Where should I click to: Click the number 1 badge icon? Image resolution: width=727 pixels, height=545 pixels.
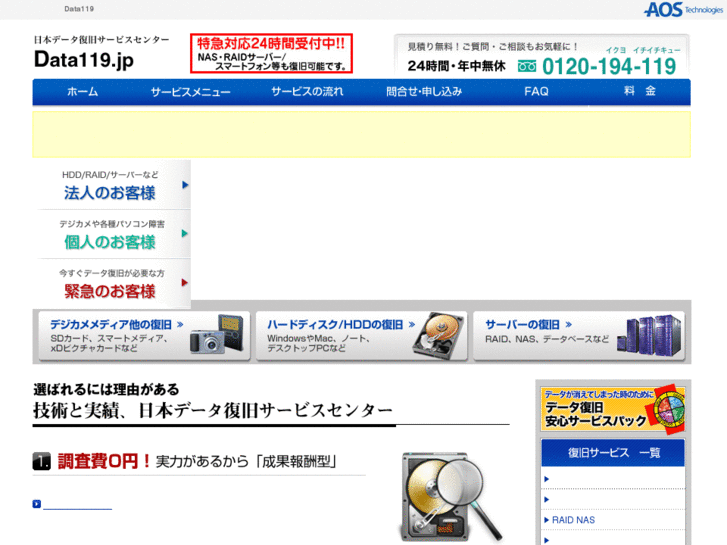pos(42,462)
